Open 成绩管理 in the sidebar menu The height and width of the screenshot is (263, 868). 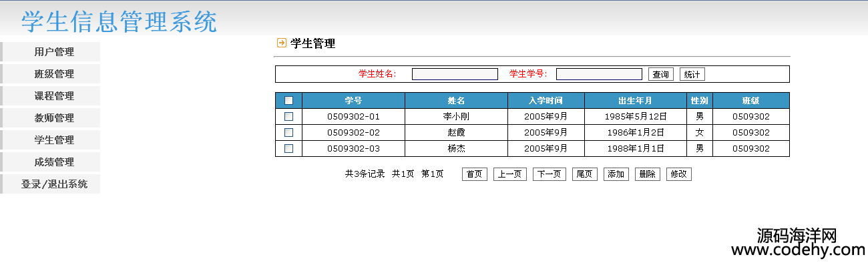(51, 162)
